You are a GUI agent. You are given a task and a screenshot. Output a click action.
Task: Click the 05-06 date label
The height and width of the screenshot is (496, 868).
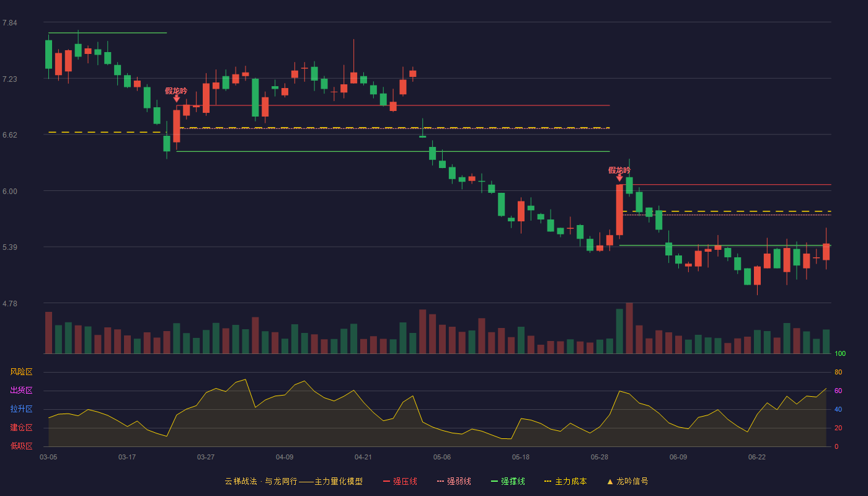(442, 457)
